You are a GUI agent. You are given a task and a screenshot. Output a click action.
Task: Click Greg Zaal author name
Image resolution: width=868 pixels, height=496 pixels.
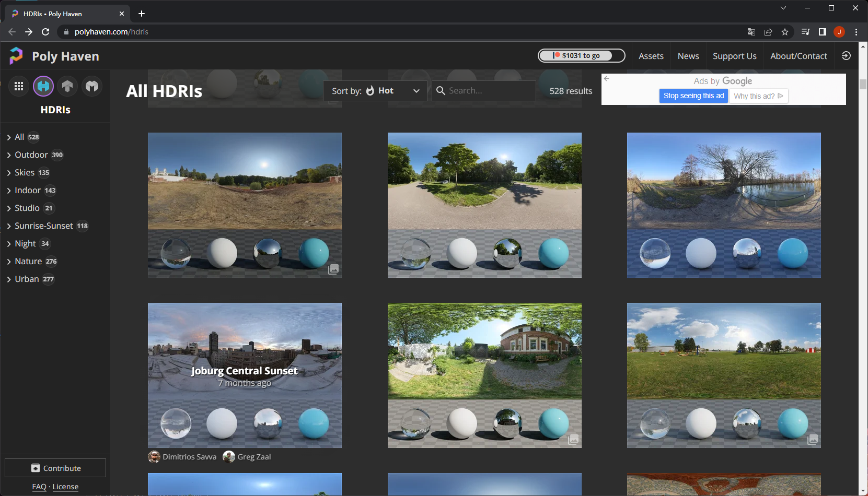click(x=254, y=457)
